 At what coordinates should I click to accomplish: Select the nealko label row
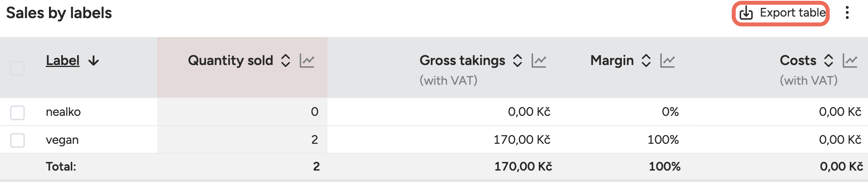point(63,112)
